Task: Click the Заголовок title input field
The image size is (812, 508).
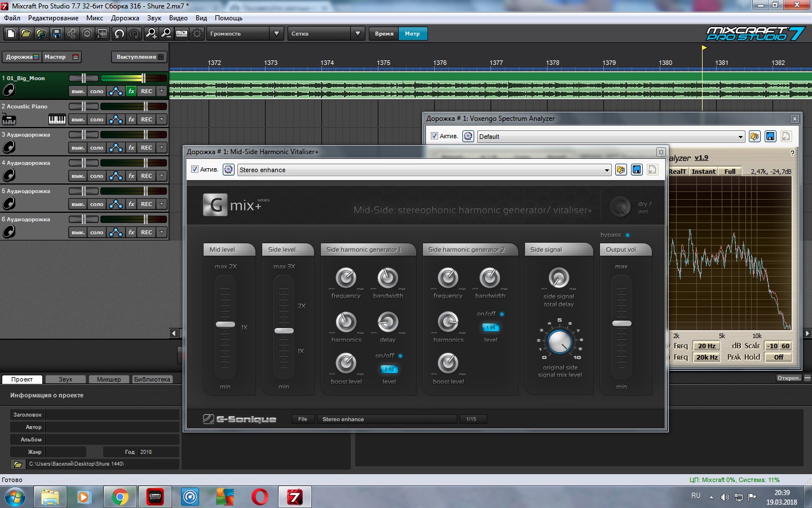Action: (112, 415)
